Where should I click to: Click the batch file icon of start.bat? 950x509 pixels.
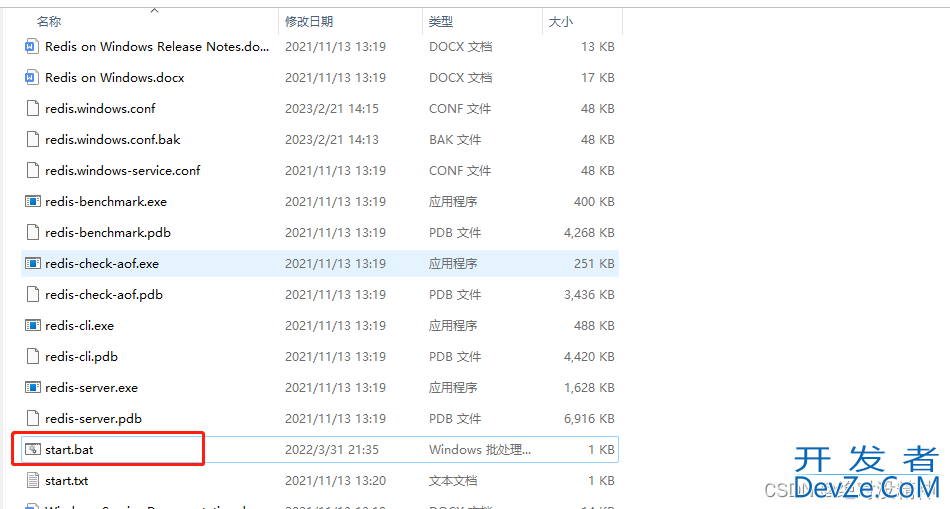pyautogui.click(x=33, y=449)
